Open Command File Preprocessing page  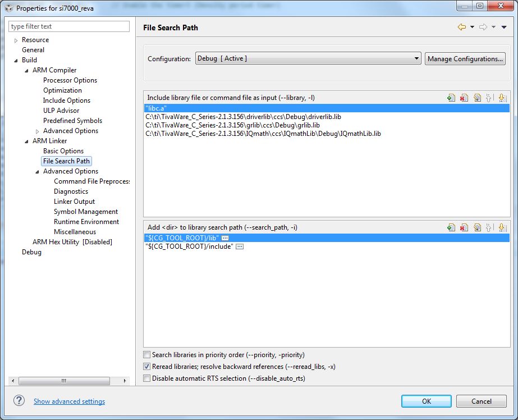(92, 181)
